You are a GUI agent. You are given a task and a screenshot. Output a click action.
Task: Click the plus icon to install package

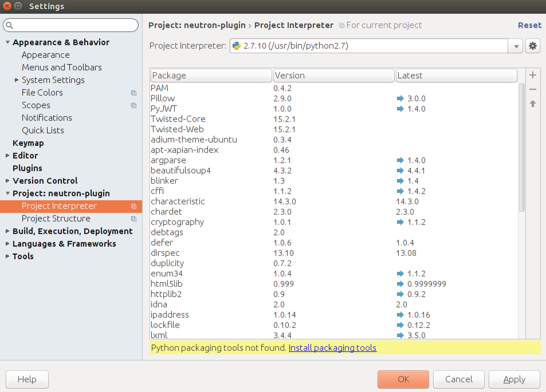point(533,75)
